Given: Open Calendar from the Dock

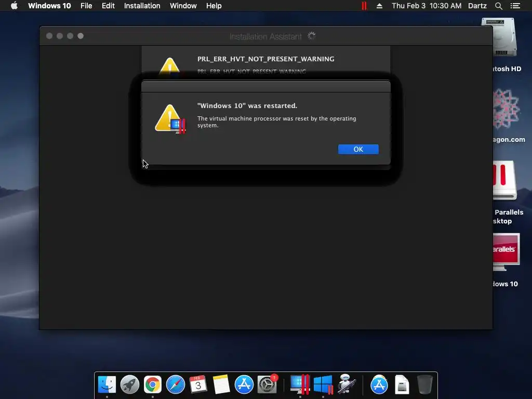Looking at the screenshot, I should coord(198,384).
